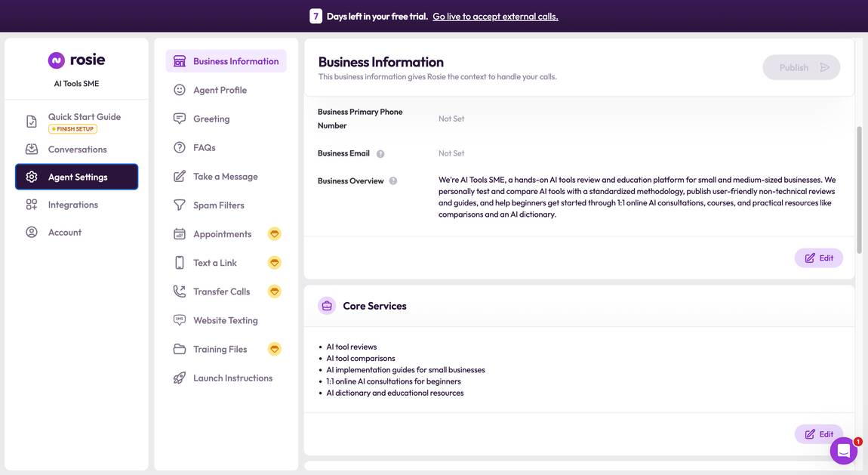Edit the Business Overview section

[819, 258]
